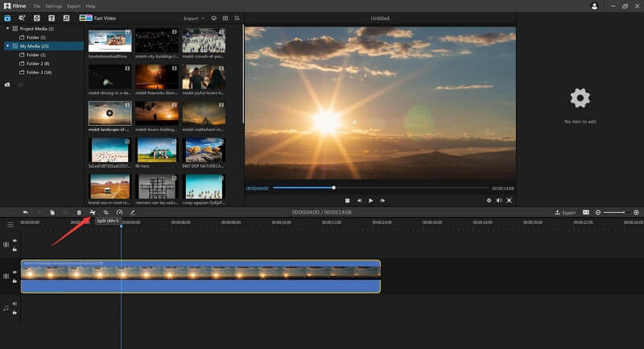
Task: Open the timeline track manager hamburger icon
Action: click(10, 224)
